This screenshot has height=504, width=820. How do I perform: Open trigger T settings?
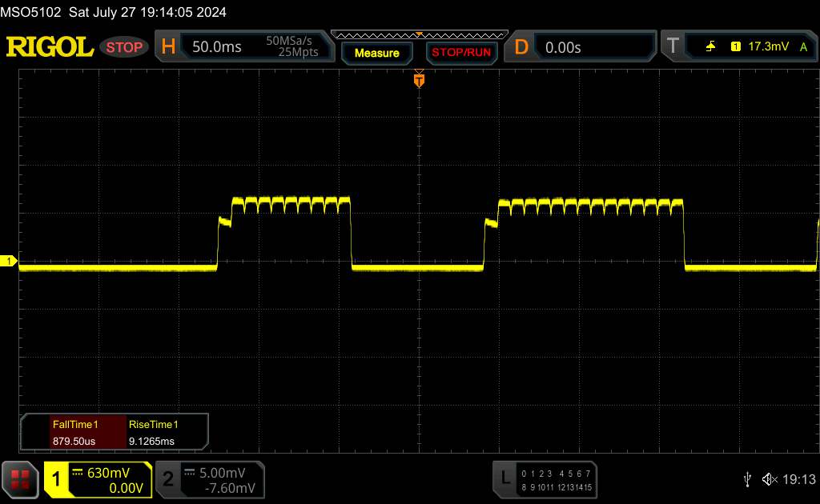673,46
